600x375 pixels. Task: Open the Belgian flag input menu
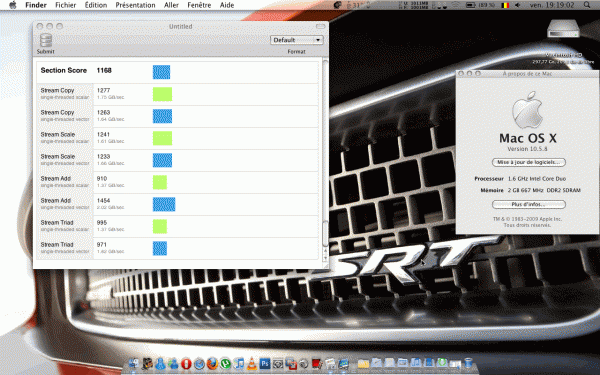click(x=505, y=5)
